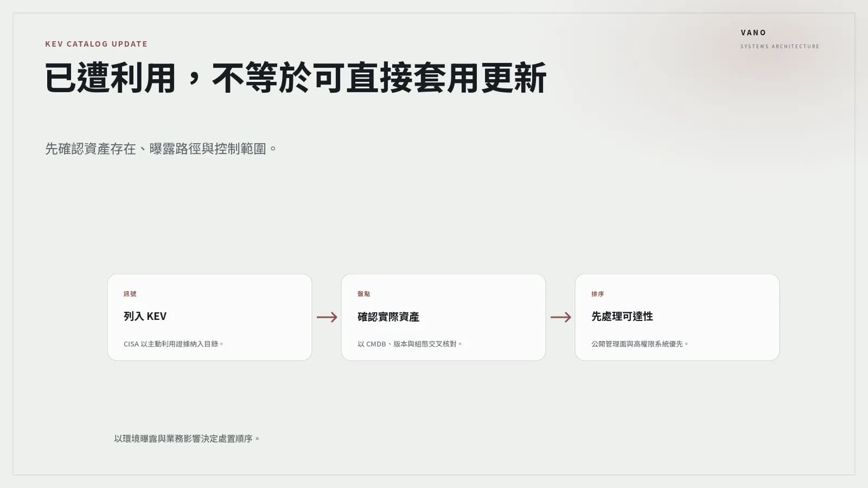Click the 盤點 tag in second card
The width and height of the screenshot is (868, 488).
pyautogui.click(x=364, y=294)
